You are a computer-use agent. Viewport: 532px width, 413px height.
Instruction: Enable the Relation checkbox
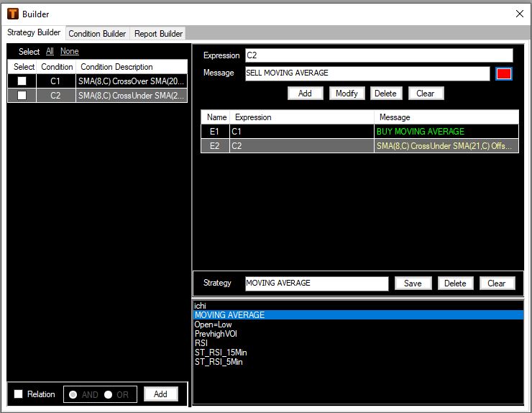pos(18,394)
